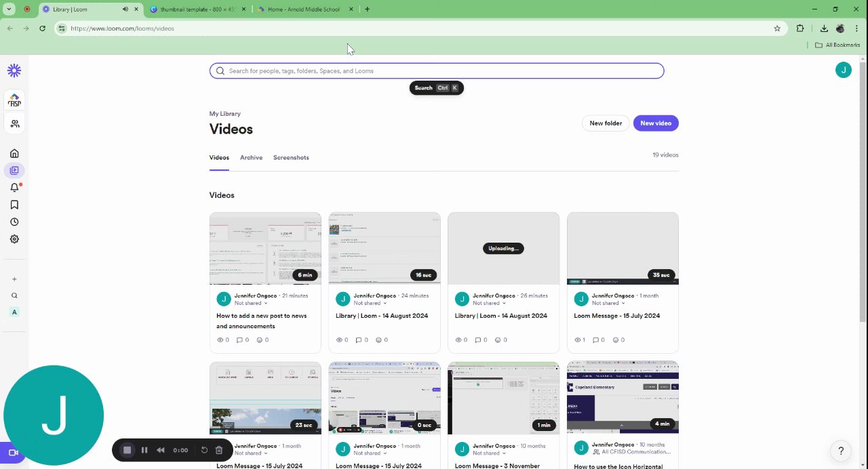Click views count on 35 sec Loom Message card
This screenshot has width=868, height=469.
coord(580,340)
